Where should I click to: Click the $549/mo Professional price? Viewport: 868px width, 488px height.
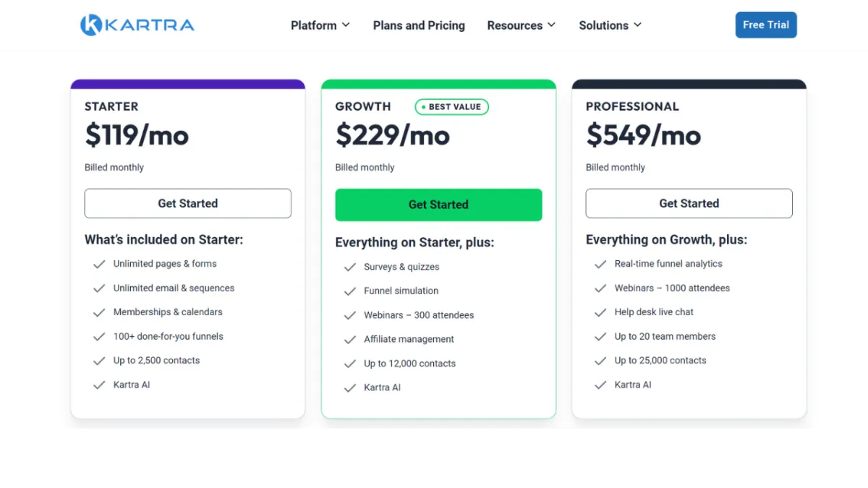click(x=643, y=135)
